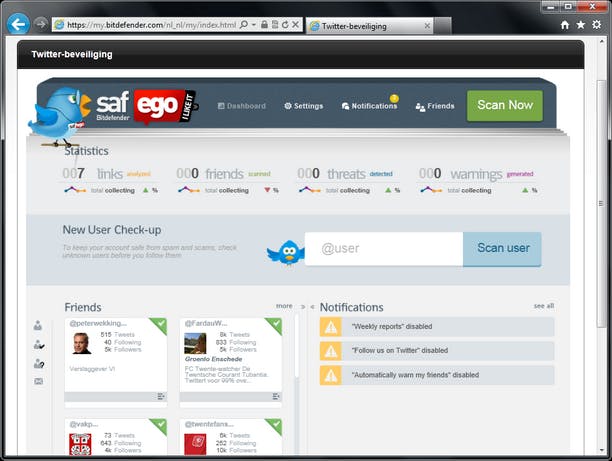Click the more link in Friends section
The image size is (612, 461).
coord(284,306)
